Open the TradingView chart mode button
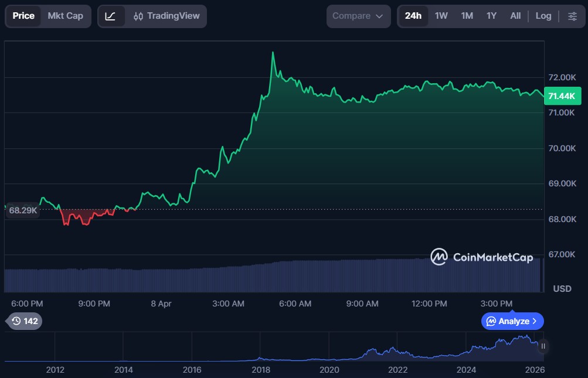The width and height of the screenshot is (588, 378). coord(173,16)
